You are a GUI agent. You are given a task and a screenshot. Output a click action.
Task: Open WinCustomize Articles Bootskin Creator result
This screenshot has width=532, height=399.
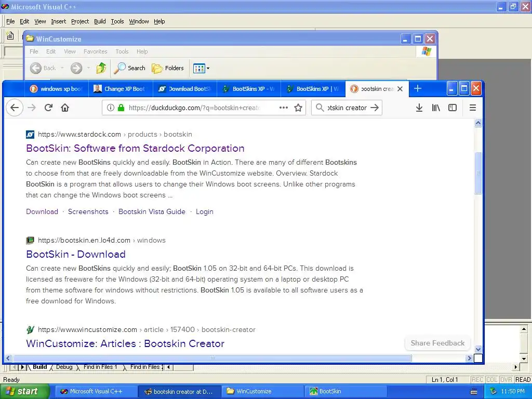click(125, 343)
